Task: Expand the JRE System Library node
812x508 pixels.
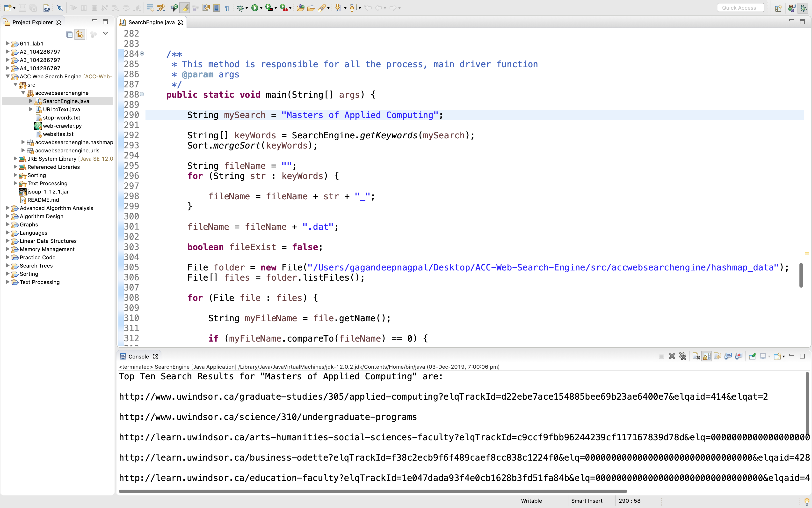Action: (15, 159)
